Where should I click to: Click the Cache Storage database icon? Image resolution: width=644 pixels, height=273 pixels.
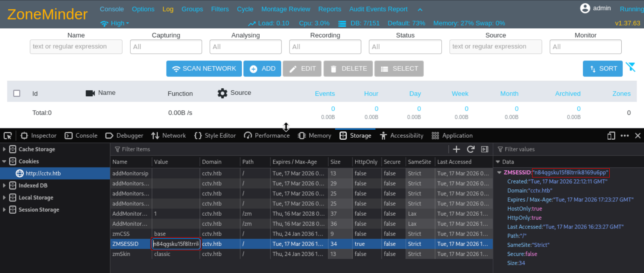(13, 149)
